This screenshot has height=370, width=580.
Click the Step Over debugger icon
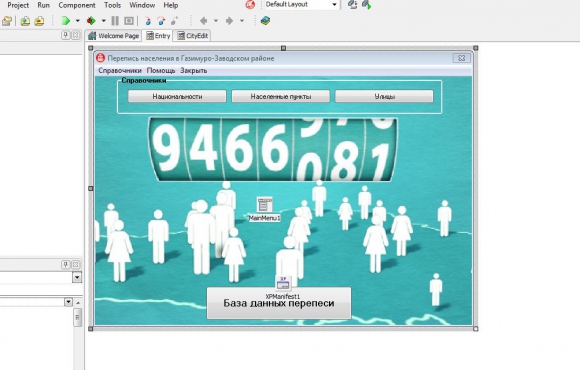point(161,21)
